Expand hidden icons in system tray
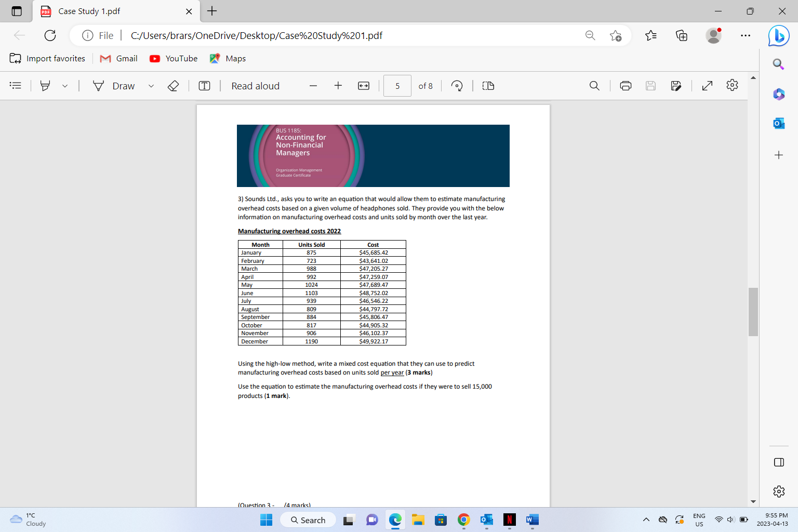Image resolution: width=798 pixels, height=532 pixels. pos(646,520)
